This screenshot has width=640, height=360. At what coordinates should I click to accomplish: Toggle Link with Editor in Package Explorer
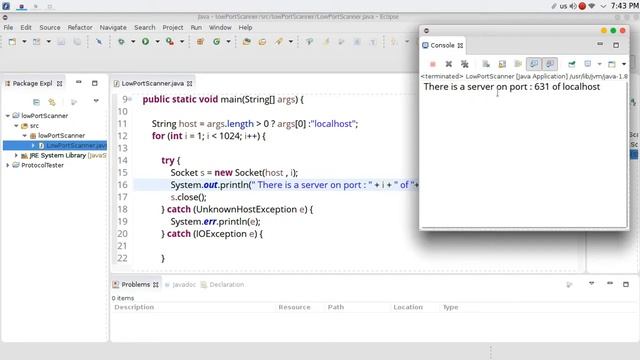52,102
